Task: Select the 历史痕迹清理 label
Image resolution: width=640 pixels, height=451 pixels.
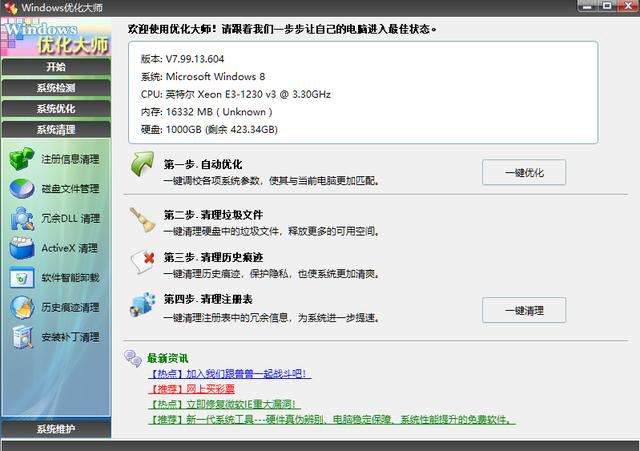Action: 70,307
